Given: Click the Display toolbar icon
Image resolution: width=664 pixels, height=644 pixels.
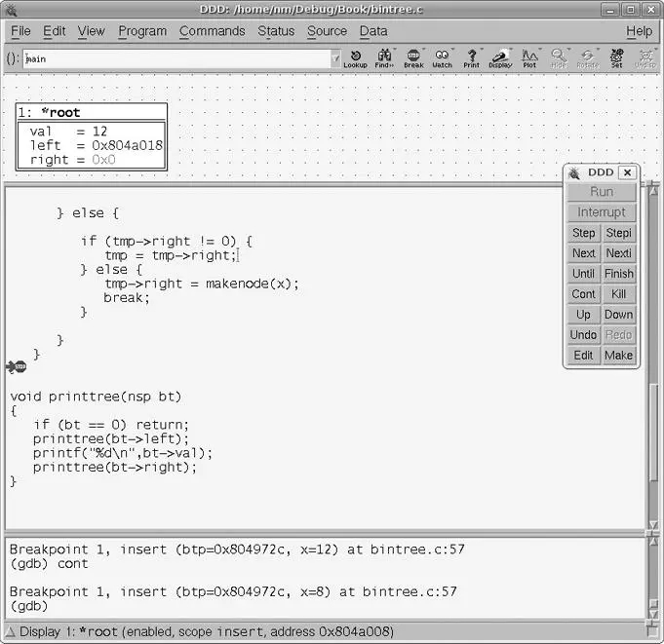Looking at the screenshot, I should pyautogui.click(x=500, y=58).
